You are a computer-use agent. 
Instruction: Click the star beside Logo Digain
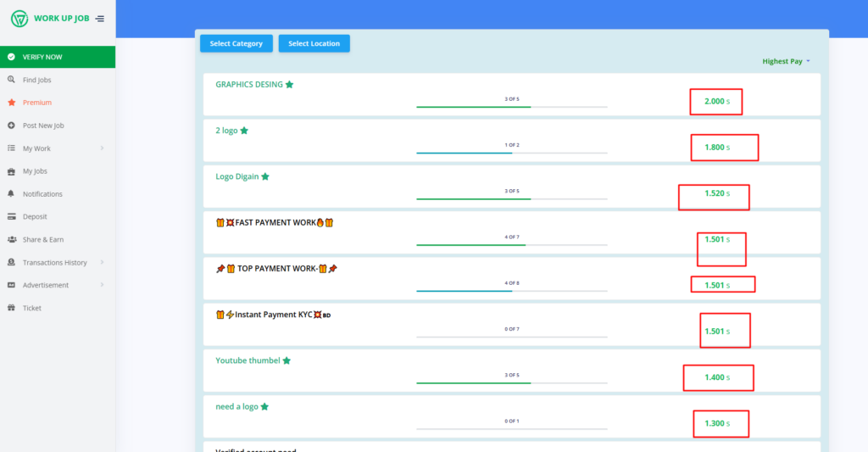click(265, 176)
